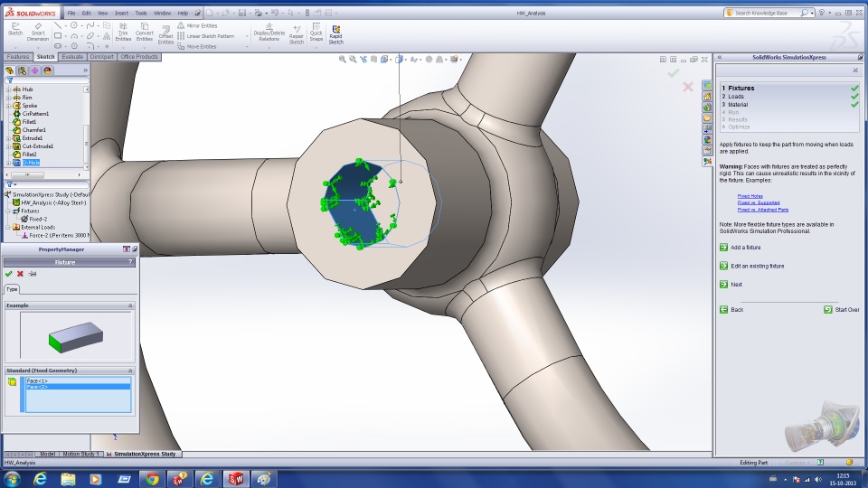Open the Tools menu
The height and width of the screenshot is (488, 868).
coord(141,13)
